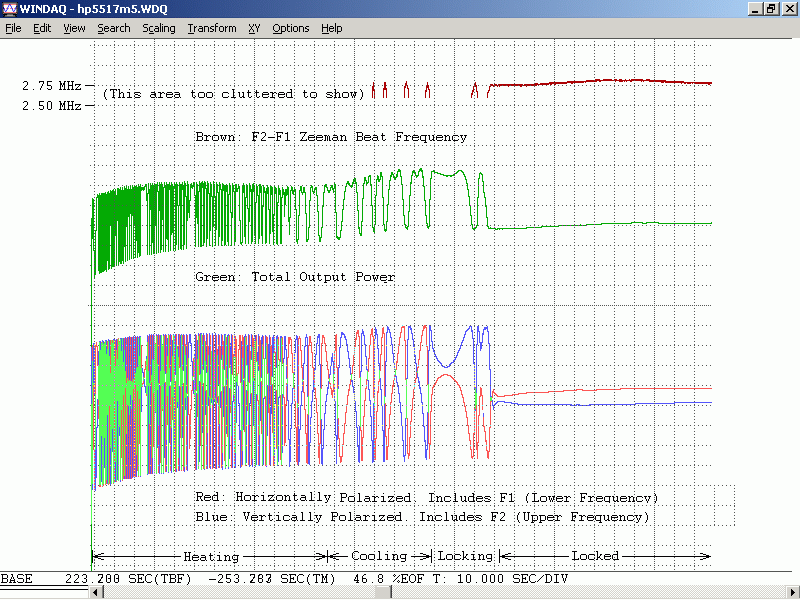Screen dimensions: 800x600
Task: Minimize the WINDAQ window
Action: (x=754, y=9)
